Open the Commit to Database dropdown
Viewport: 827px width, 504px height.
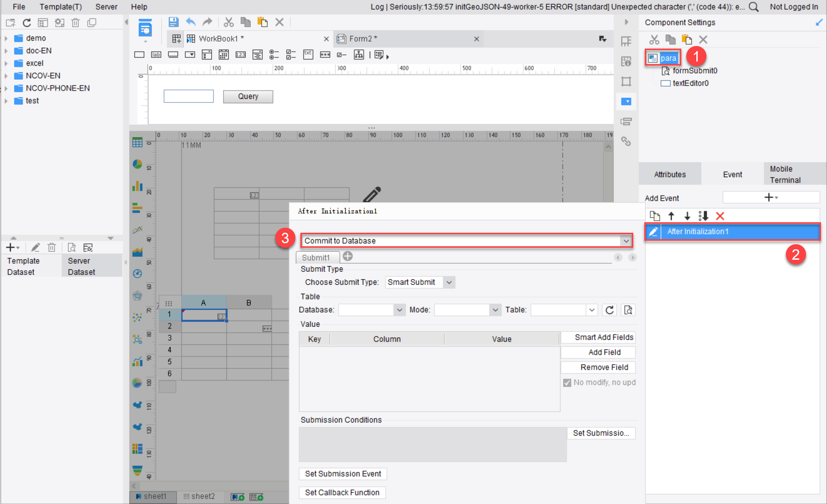626,241
